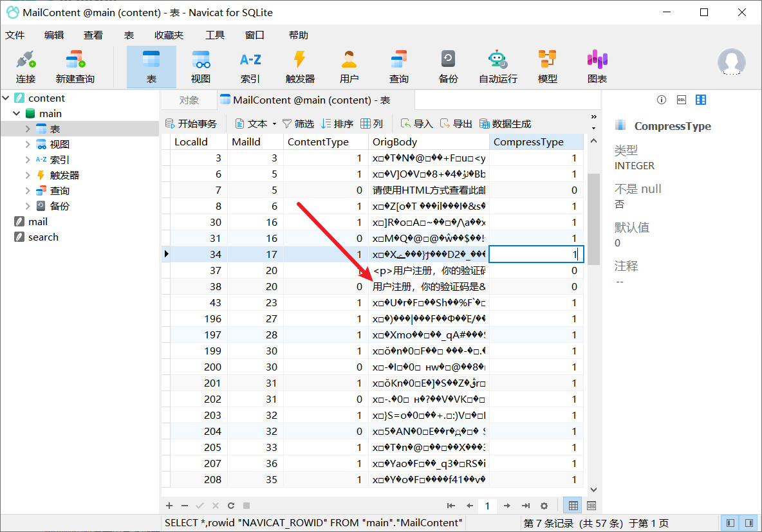Image resolution: width=762 pixels, height=532 pixels.
Task: Click the vertical scrollbar of data grid
Action: (593, 219)
